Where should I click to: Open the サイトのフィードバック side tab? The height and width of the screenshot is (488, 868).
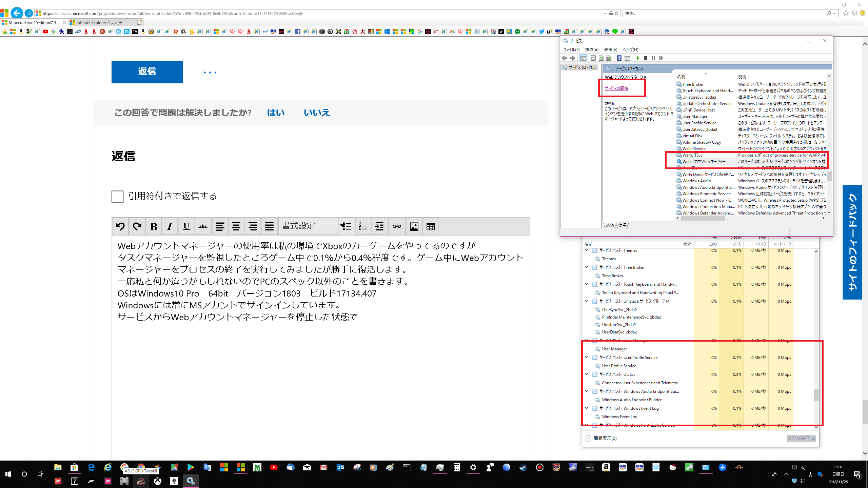(852, 242)
